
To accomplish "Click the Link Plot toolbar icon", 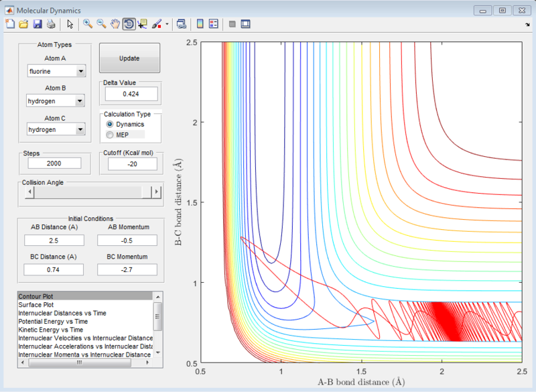I will click(x=181, y=24).
